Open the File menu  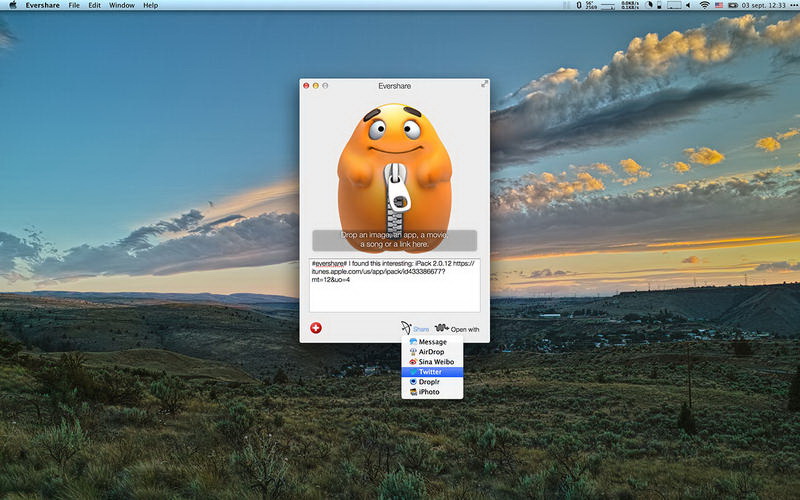(74, 5)
